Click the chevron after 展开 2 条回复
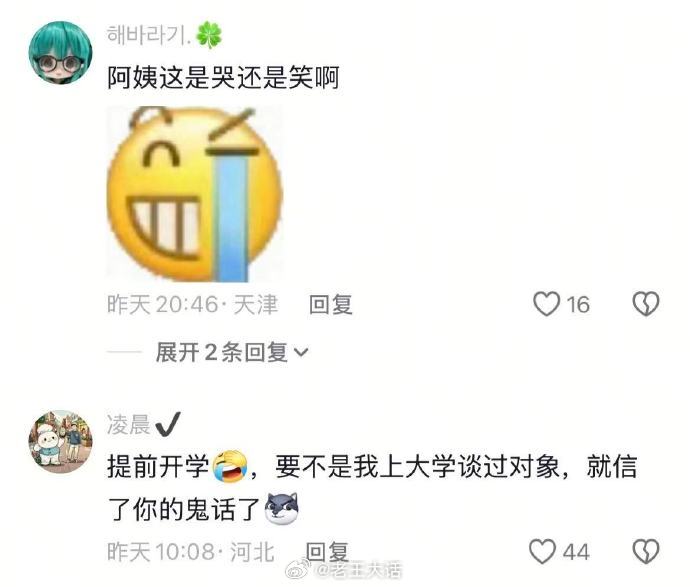The image size is (690, 587). coord(301,352)
